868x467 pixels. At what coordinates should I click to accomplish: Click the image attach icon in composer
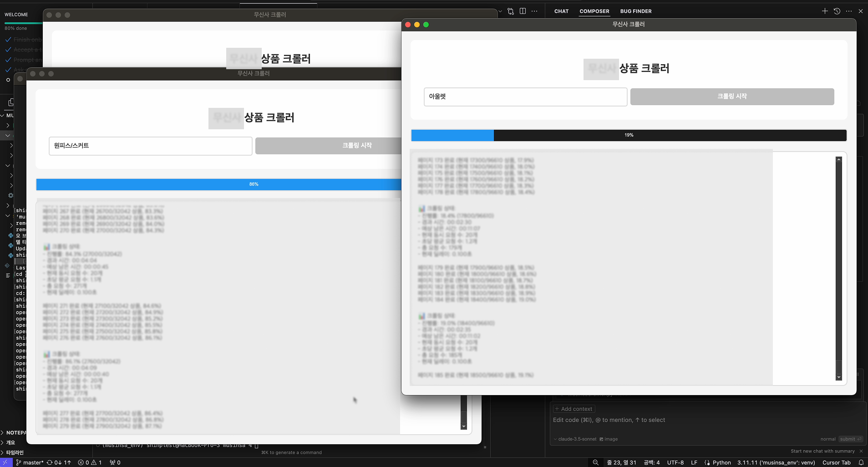[x=609, y=439]
